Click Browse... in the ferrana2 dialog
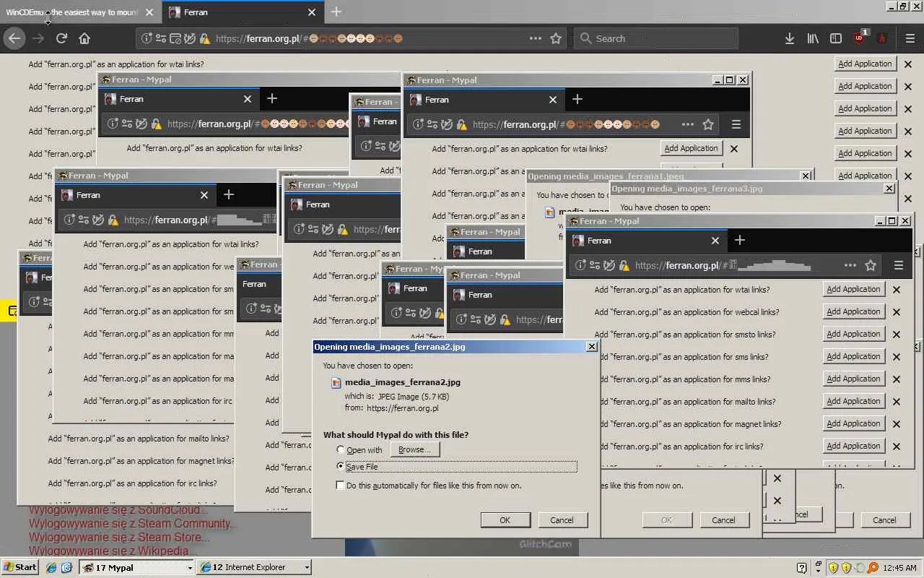This screenshot has width=924, height=578. [414, 449]
